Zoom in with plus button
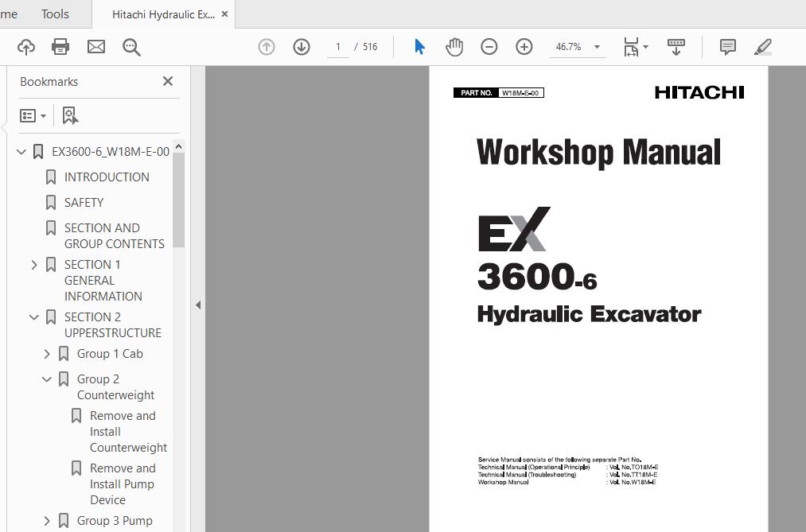This screenshot has width=806, height=532. [524, 47]
